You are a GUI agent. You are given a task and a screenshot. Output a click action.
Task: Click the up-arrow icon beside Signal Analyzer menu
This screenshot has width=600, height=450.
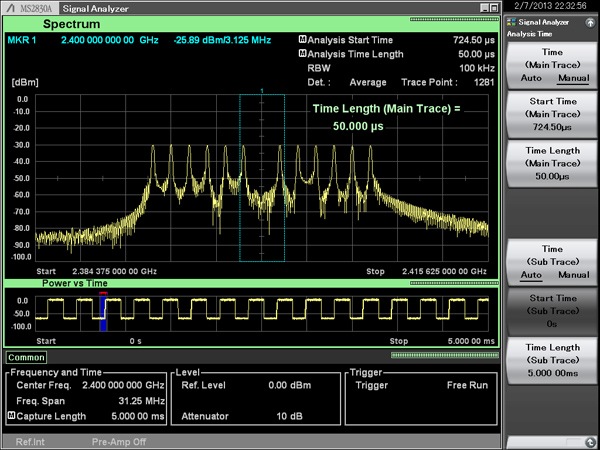tap(590, 23)
